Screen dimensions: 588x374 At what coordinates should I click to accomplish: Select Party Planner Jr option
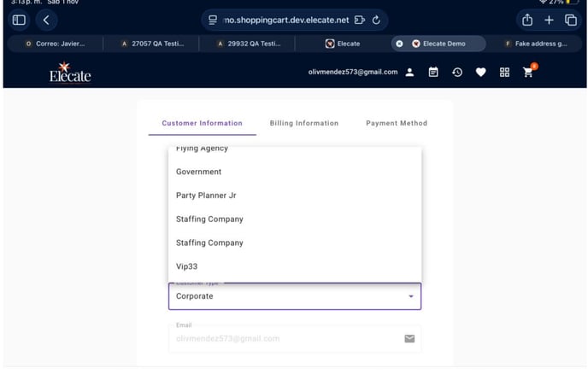point(206,196)
